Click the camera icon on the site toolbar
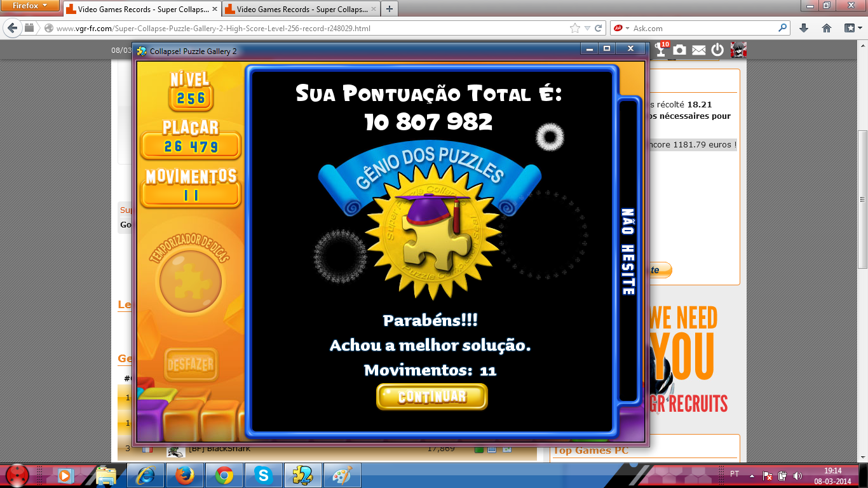This screenshot has width=868, height=488. pos(679,50)
